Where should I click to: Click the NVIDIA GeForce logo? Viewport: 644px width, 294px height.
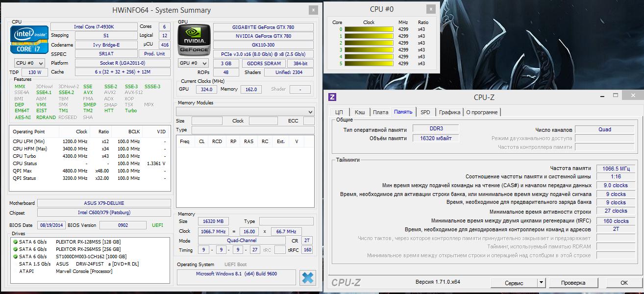pyautogui.click(x=194, y=40)
